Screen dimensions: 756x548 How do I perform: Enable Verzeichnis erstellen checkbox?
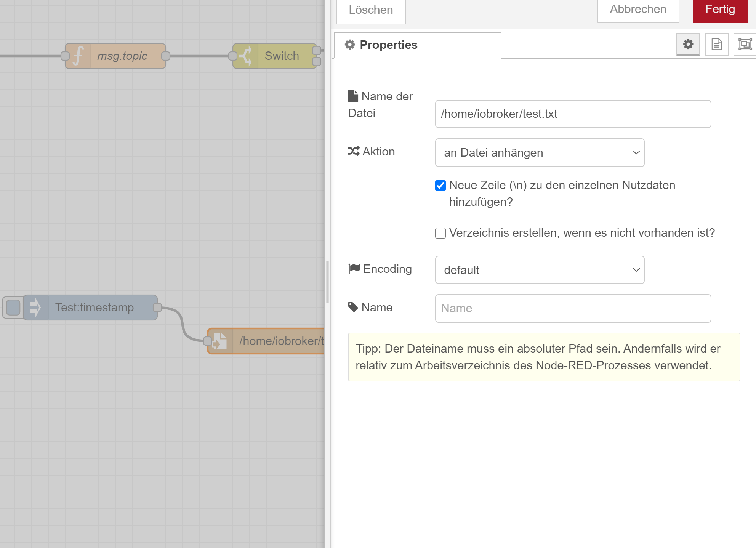coord(440,233)
